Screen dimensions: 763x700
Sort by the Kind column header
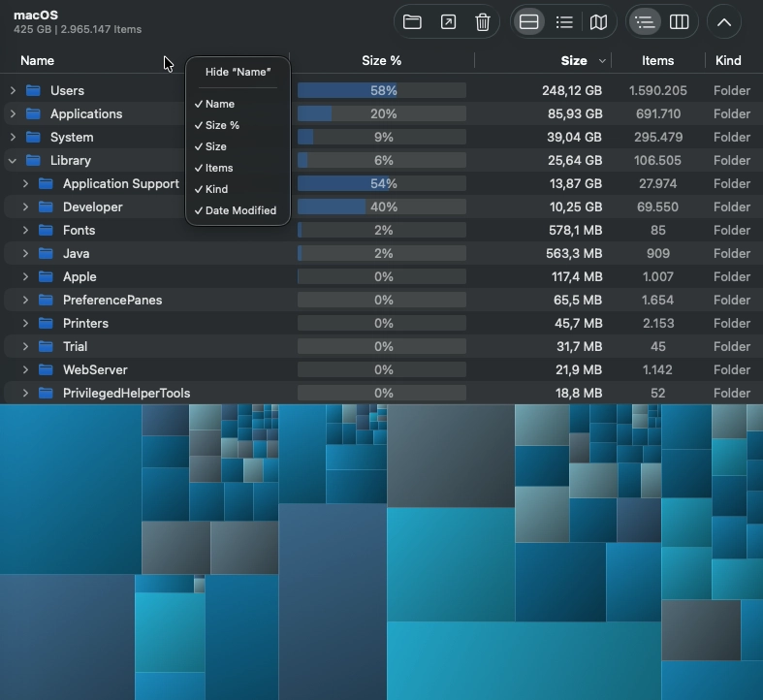728,61
